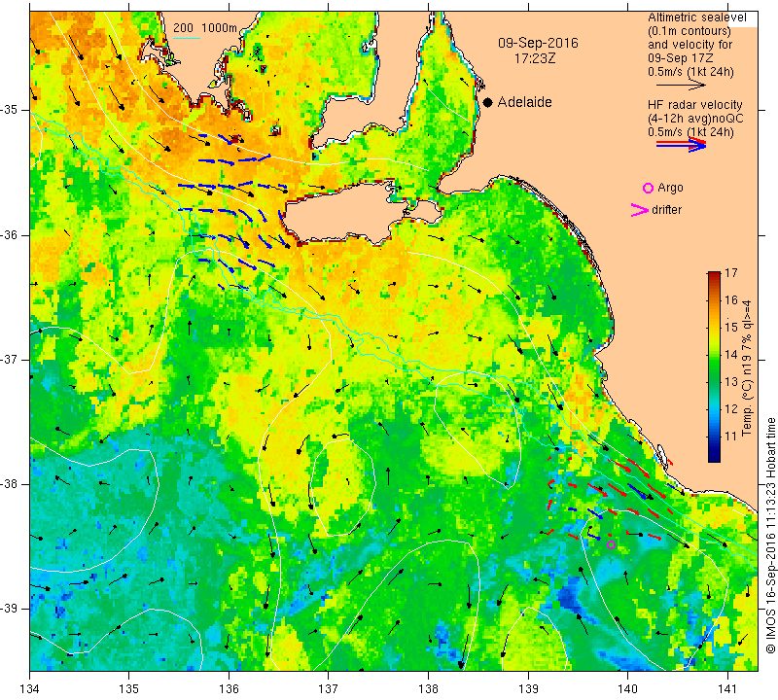Click the magenta drifter arrowhead legend symbol
Screen dimensions: 778x700
(x=640, y=210)
